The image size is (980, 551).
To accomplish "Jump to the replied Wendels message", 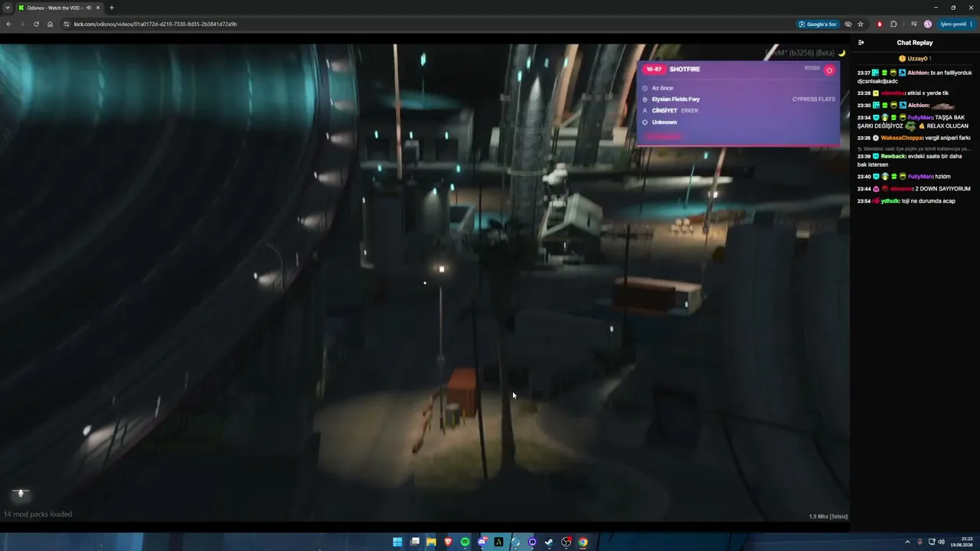I will [914, 148].
